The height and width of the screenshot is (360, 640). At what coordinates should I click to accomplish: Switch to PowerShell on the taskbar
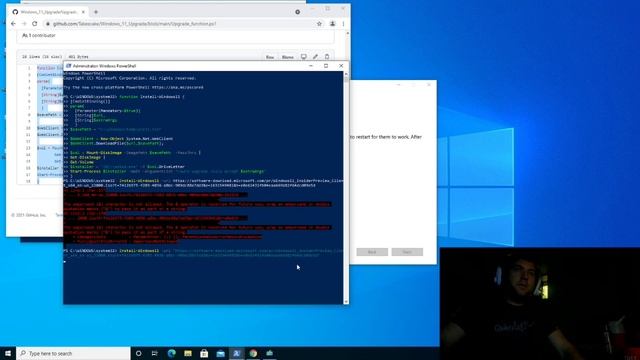click(x=236, y=353)
